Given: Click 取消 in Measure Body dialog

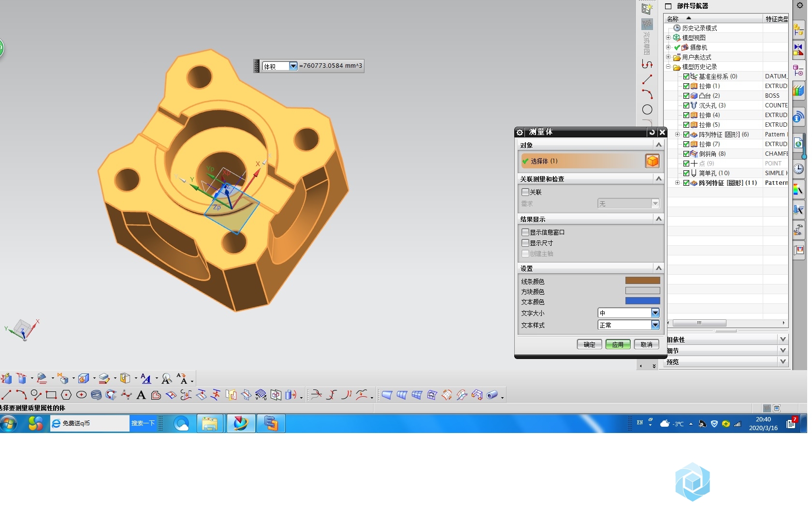Looking at the screenshot, I should tap(647, 344).
